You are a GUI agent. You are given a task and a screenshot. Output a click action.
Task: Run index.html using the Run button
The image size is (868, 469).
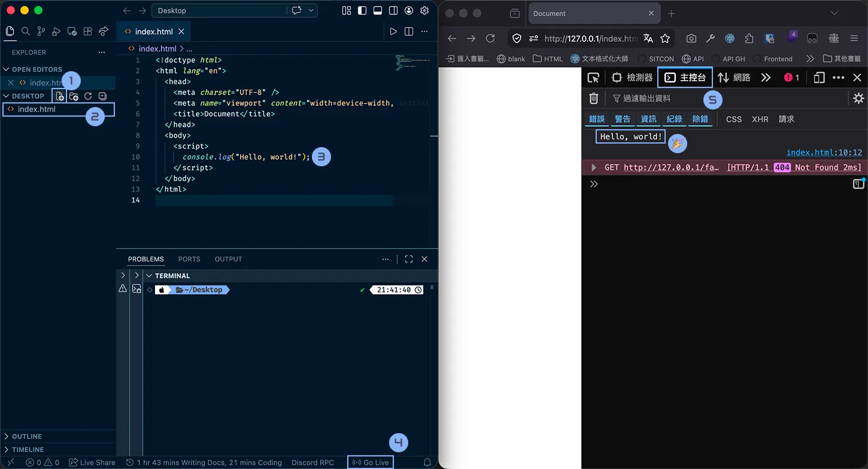(x=393, y=31)
